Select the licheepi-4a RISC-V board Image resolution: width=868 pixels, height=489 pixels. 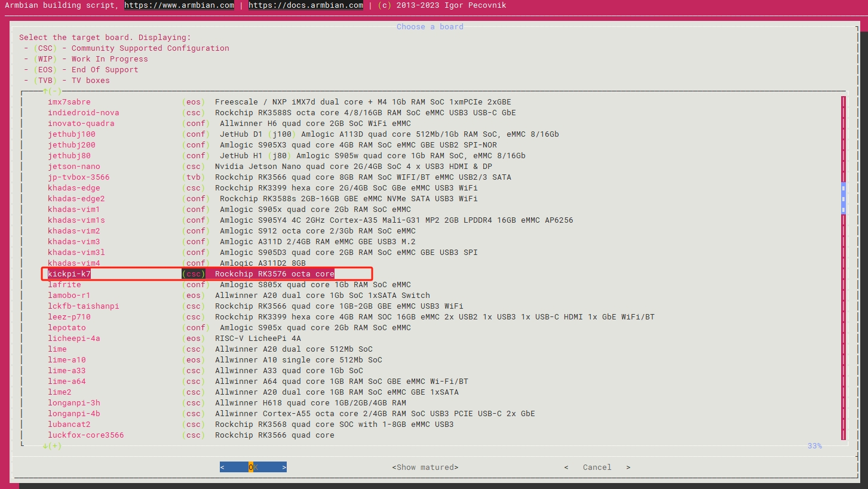point(73,339)
